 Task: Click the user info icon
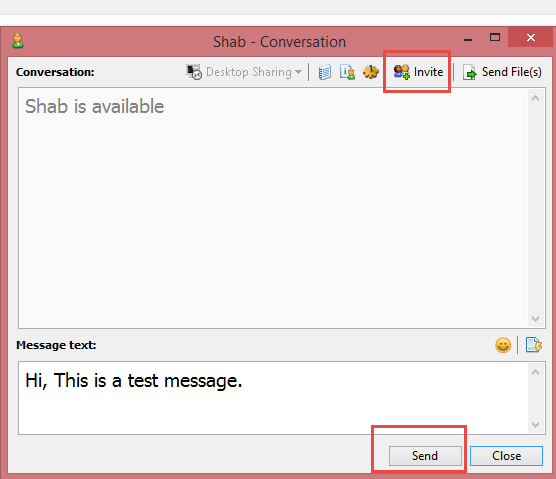pyautogui.click(x=347, y=72)
